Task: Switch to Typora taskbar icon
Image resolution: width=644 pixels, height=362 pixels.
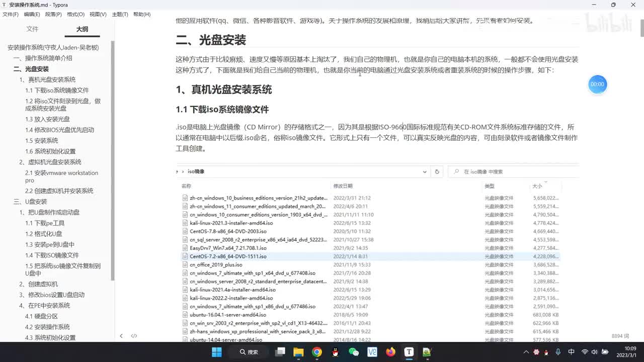Action: [409, 352]
